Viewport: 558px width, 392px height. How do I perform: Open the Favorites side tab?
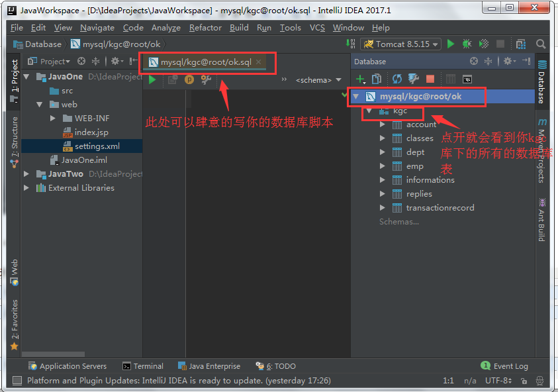15,324
